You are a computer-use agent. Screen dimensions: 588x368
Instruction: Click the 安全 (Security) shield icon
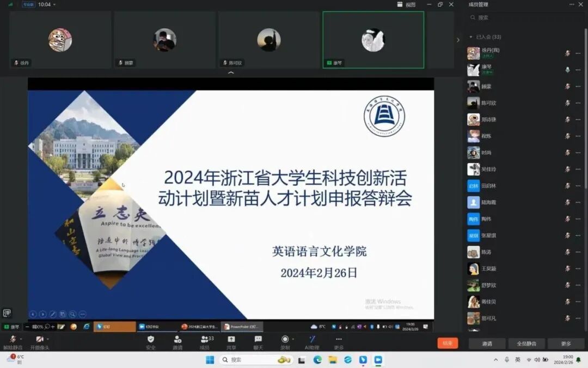point(151,339)
